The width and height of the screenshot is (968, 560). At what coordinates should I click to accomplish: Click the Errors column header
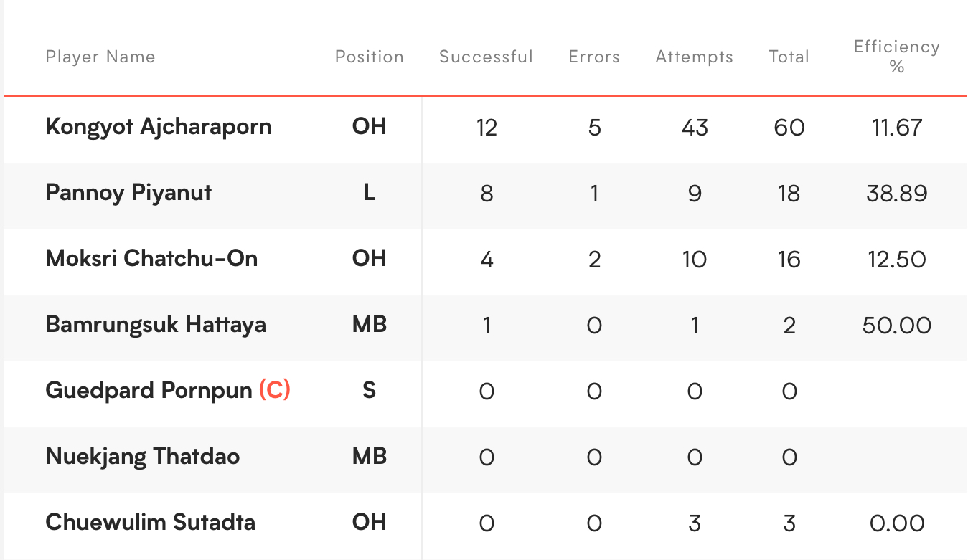coord(594,57)
